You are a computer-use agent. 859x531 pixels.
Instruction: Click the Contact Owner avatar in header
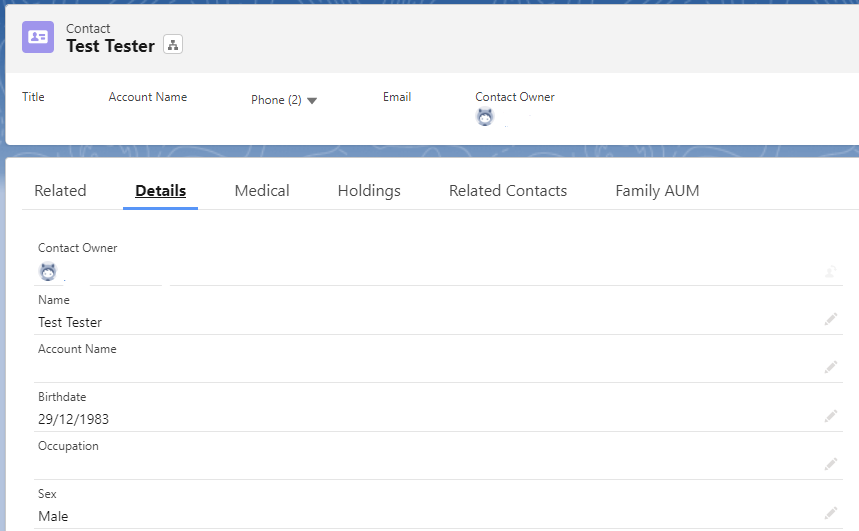pyautogui.click(x=485, y=117)
